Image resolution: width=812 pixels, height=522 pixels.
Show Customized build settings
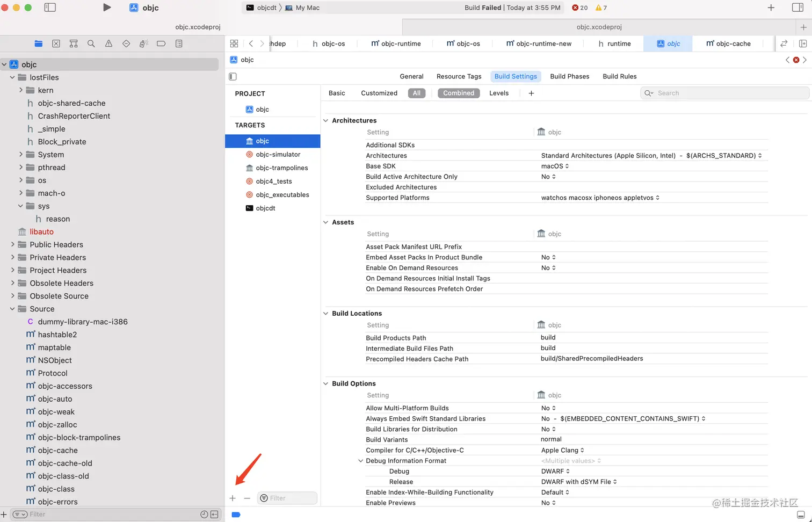click(x=379, y=93)
